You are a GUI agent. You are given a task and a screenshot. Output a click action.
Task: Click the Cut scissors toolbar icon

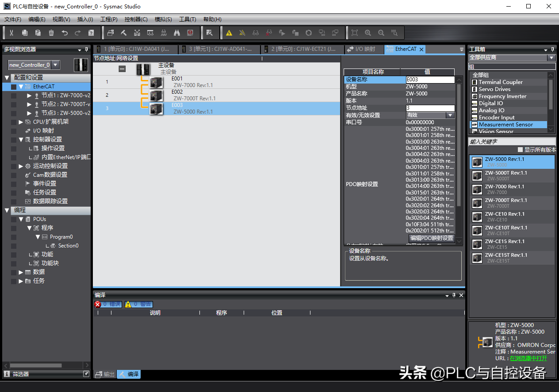point(11,33)
